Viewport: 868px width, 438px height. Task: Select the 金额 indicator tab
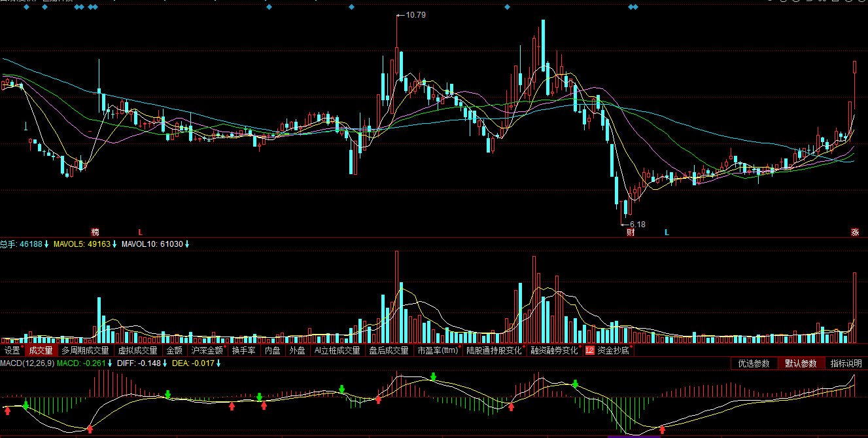[x=175, y=351]
